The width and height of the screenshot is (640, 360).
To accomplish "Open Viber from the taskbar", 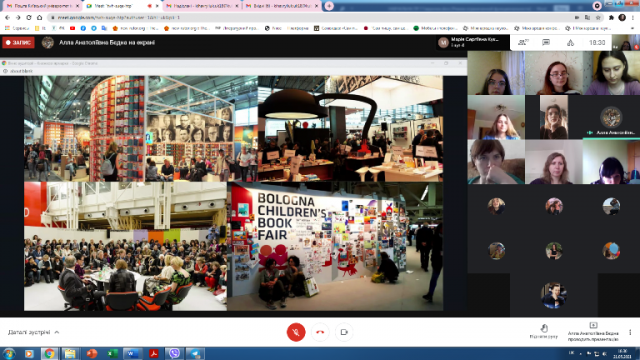I will tap(174, 353).
